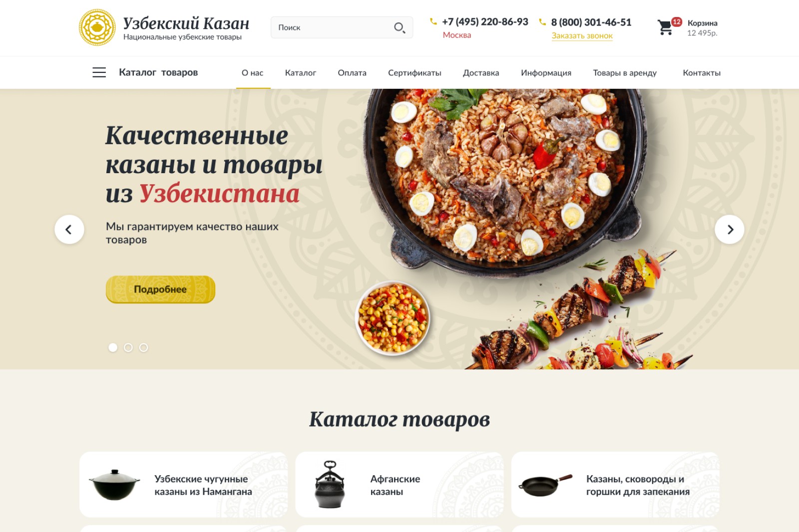Open the Афганские казаны category card
799x532 pixels.
399,485
